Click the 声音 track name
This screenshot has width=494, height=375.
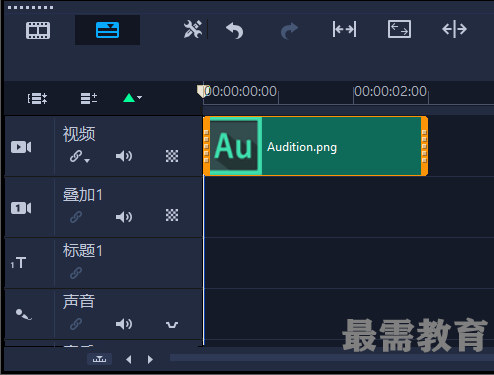79,301
